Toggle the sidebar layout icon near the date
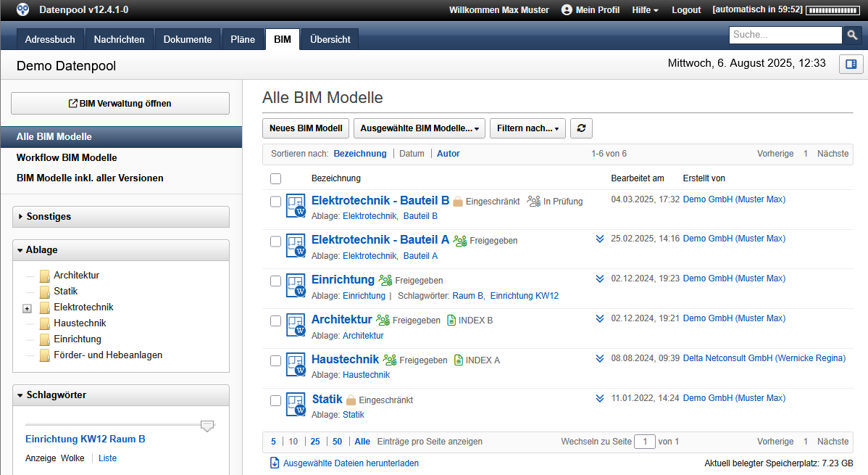The height and width of the screenshot is (475, 868). click(x=851, y=64)
